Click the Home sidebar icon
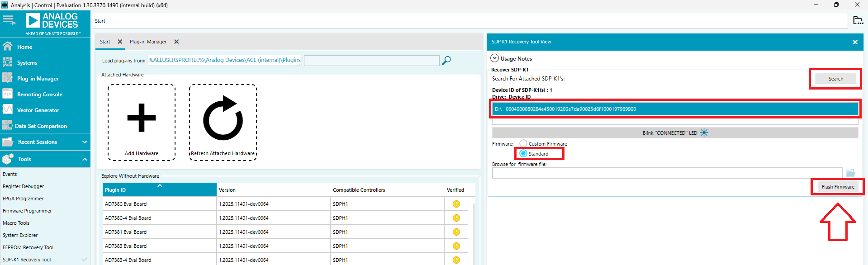This screenshot has height=265, width=868. [x=7, y=47]
